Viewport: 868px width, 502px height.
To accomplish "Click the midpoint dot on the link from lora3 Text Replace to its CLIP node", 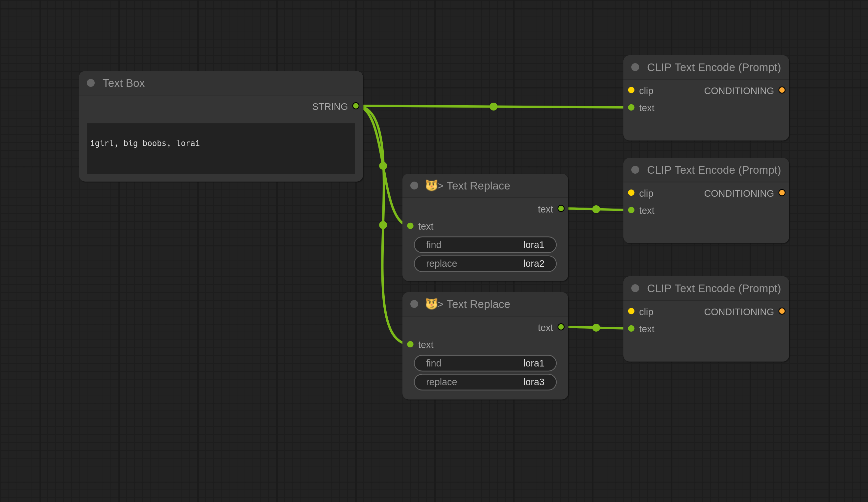I will [596, 328].
